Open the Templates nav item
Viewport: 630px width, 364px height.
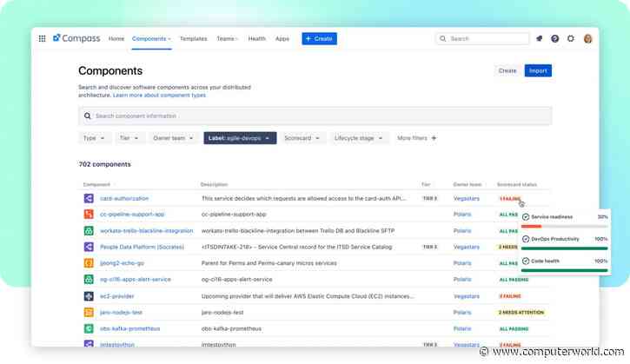pyautogui.click(x=193, y=39)
